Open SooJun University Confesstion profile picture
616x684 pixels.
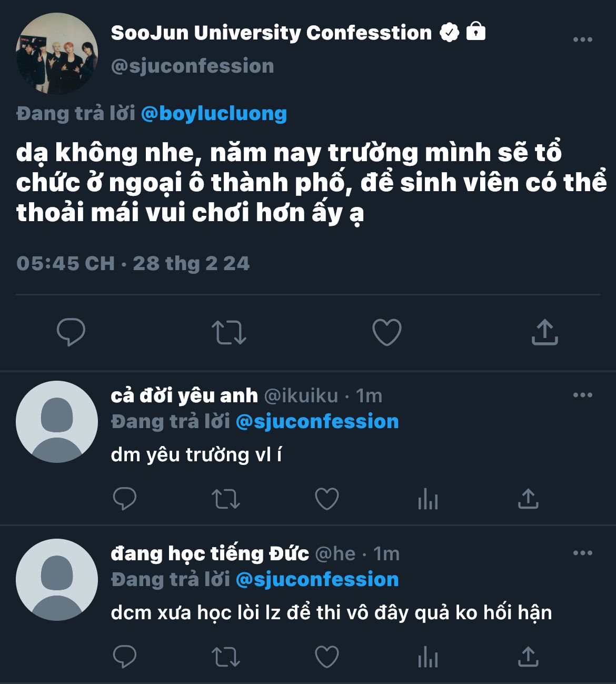(x=57, y=54)
